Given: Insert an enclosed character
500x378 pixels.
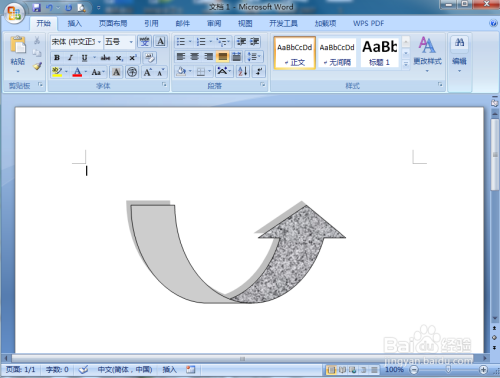Looking at the screenshot, I should [x=132, y=72].
